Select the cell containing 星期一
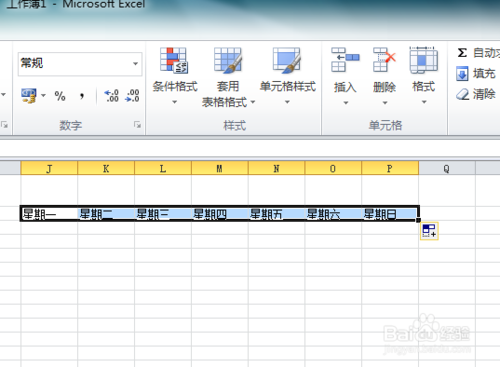 49,214
